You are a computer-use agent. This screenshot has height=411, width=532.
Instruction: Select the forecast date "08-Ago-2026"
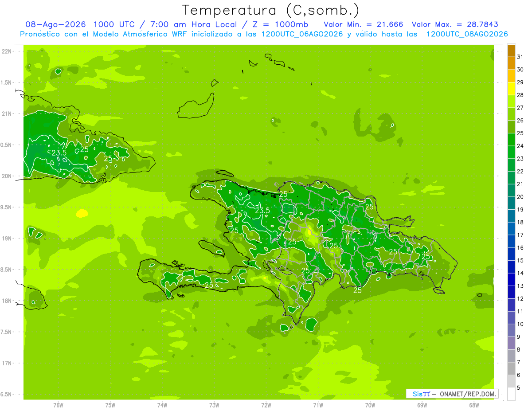(56, 24)
